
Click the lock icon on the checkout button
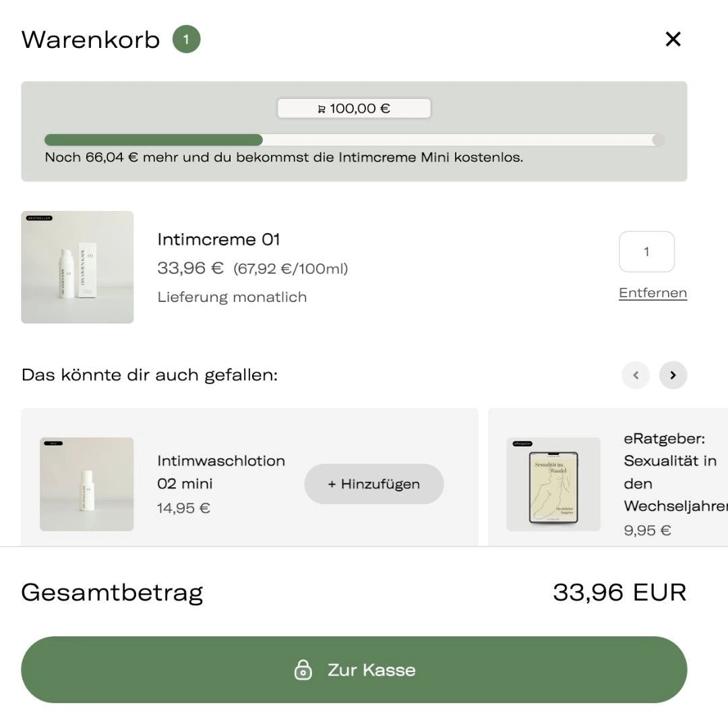(x=303, y=670)
